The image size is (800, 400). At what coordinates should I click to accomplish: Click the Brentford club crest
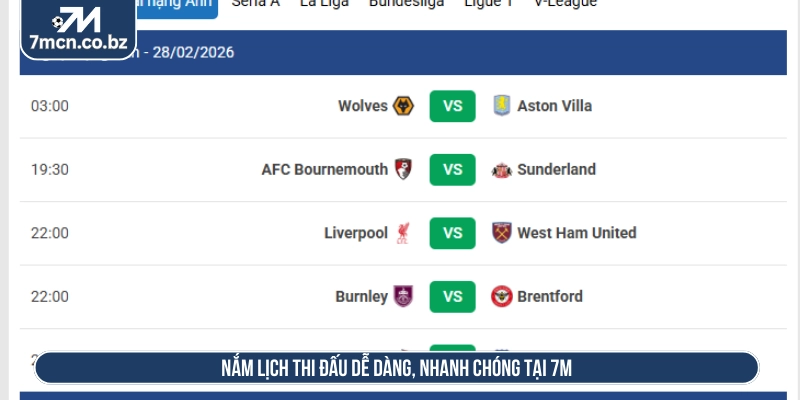502,296
